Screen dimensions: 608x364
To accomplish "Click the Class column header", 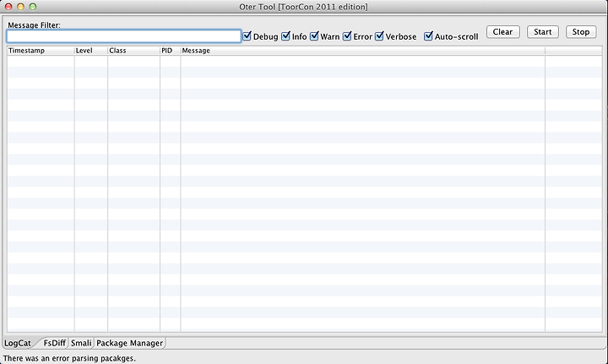I will tap(133, 51).
